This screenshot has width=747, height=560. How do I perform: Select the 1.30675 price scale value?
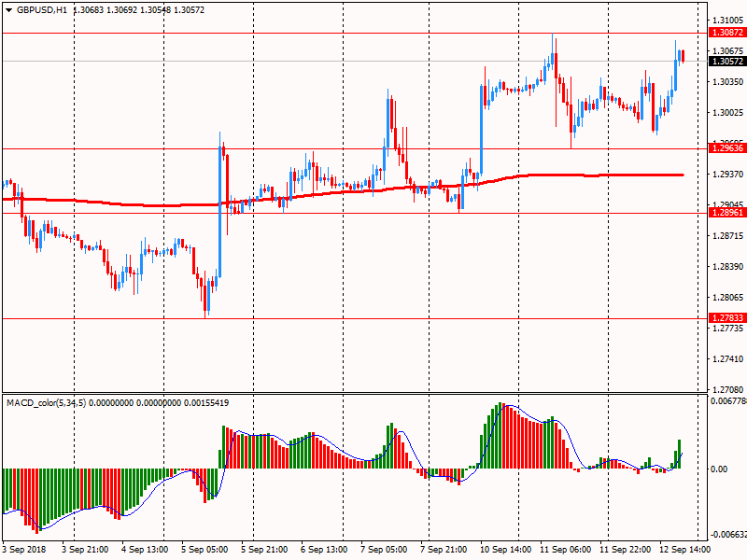tap(727, 51)
